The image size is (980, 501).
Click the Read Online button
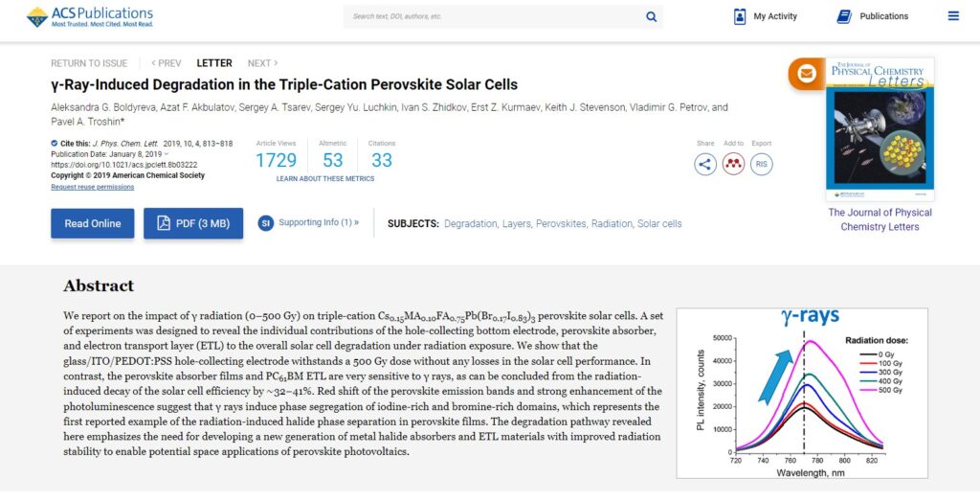93,223
